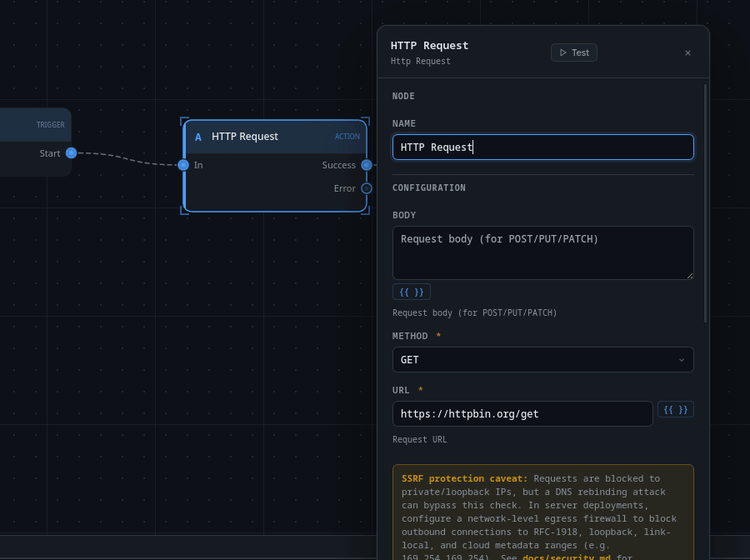This screenshot has height=560, width=750.
Task: Open the docs/security.md link
Action: click(x=567, y=557)
